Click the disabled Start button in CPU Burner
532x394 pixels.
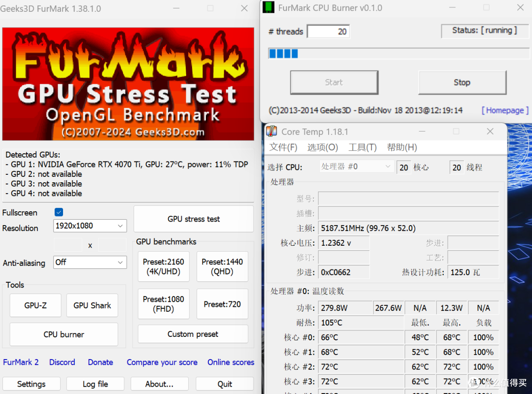pos(334,82)
